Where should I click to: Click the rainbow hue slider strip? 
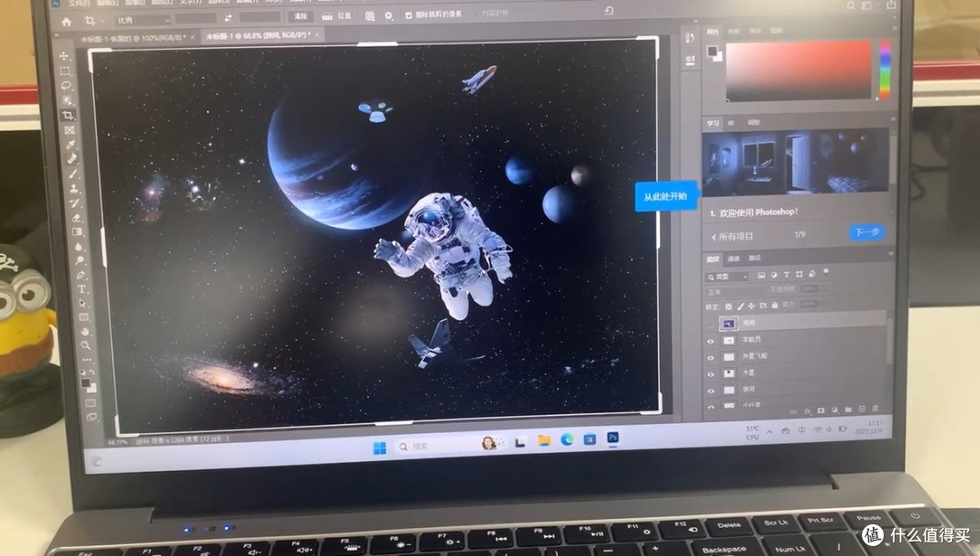[885, 69]
